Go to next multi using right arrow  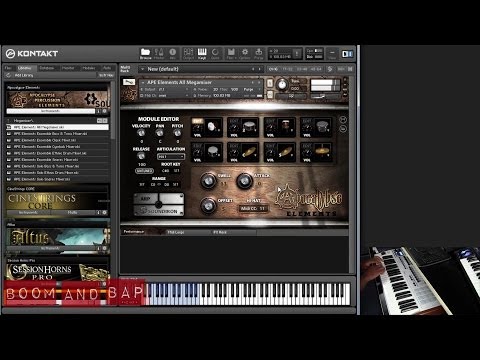259,69
